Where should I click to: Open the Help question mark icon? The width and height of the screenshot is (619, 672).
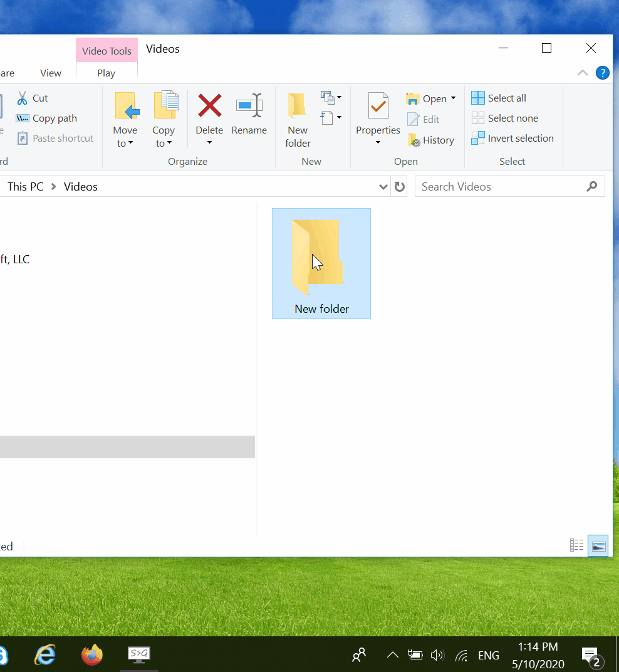602,73
